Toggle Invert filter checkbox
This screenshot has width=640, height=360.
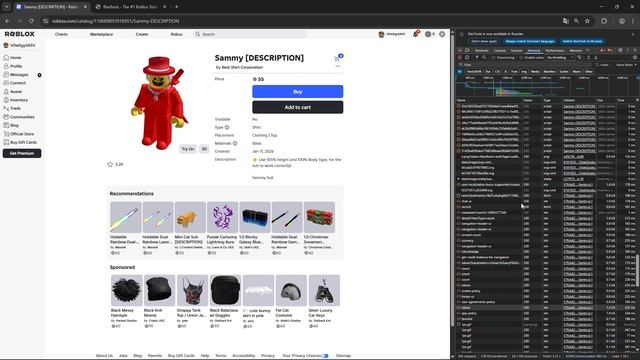[597, 65]
